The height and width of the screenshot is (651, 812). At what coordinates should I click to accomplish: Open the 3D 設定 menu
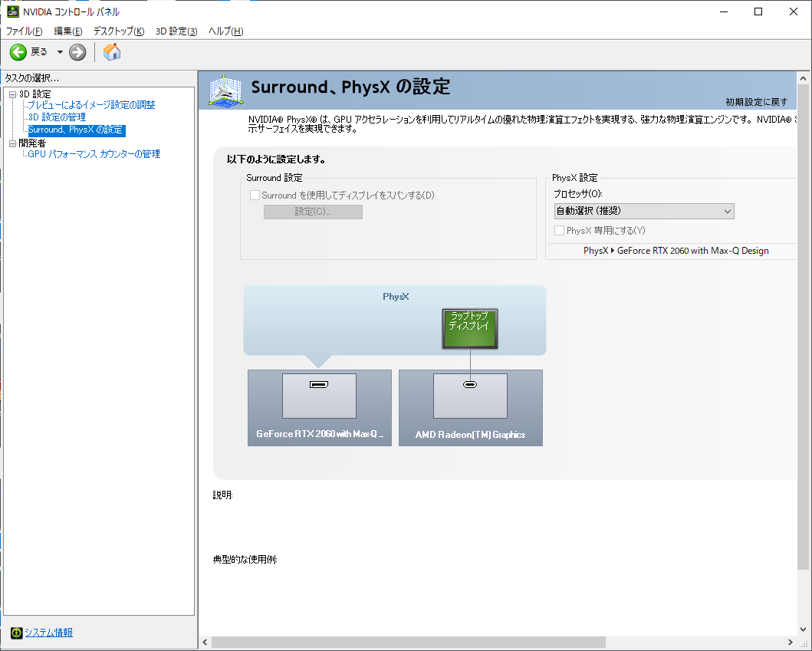point(176,31)
